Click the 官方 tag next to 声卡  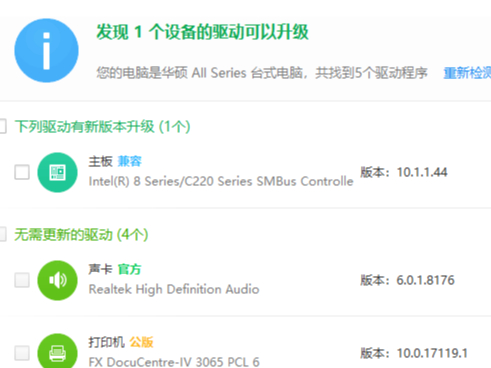pos(130,269)
